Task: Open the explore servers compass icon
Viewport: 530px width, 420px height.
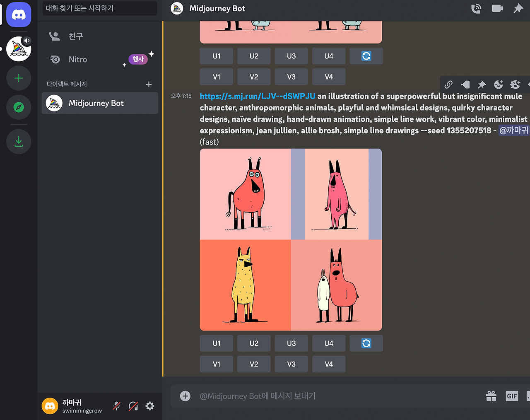Action: click(x=19, y=107)
